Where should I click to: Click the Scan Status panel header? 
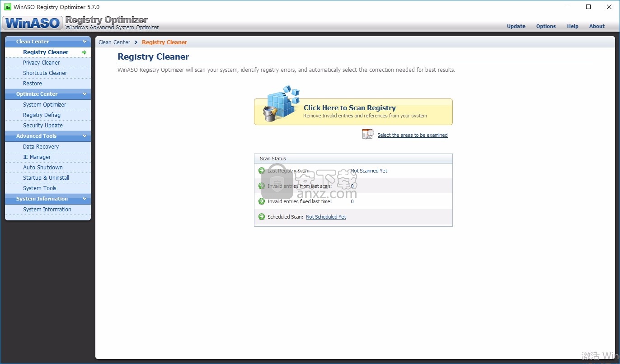coord(353,159)
